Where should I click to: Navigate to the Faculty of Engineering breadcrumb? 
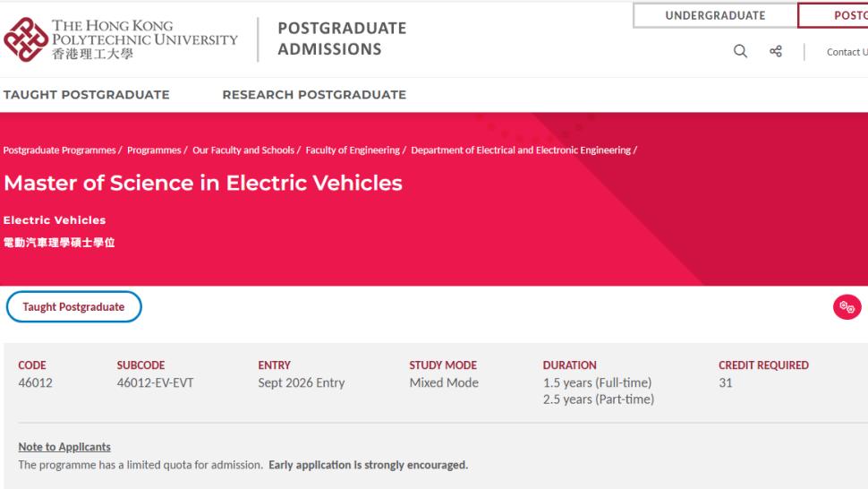pos(353,150)
